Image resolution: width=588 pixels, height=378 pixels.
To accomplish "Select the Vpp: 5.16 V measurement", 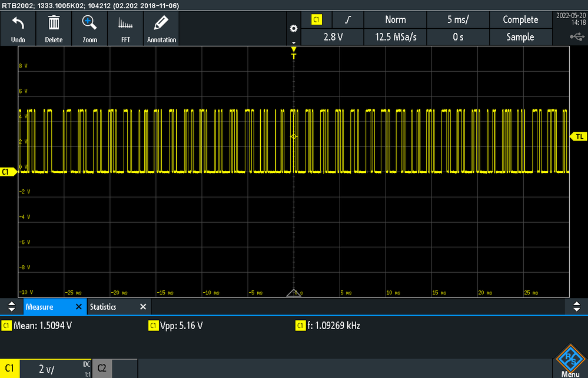I will [x=176, y=326].
